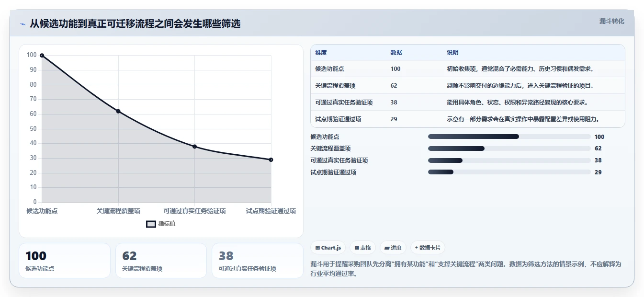Click the description starting 能用具体角色
This screenshot has width=644, height=297.
click(517, 103)
